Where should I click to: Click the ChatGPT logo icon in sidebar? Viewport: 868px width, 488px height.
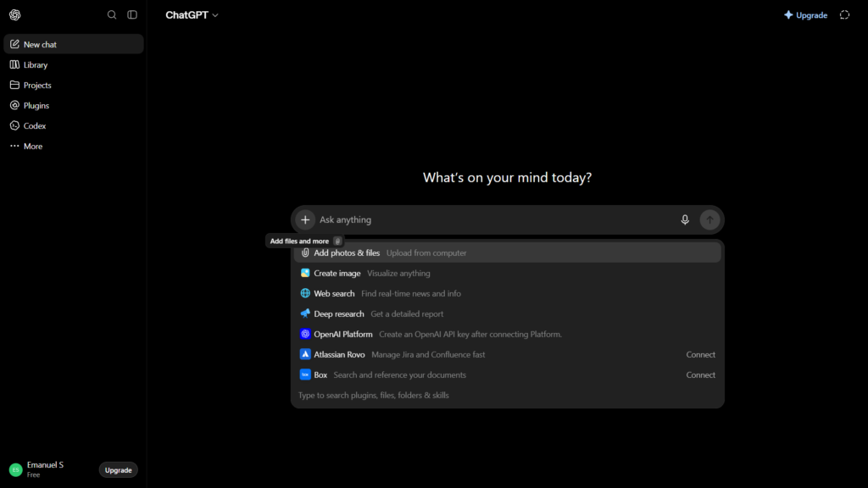pos(15,15)
